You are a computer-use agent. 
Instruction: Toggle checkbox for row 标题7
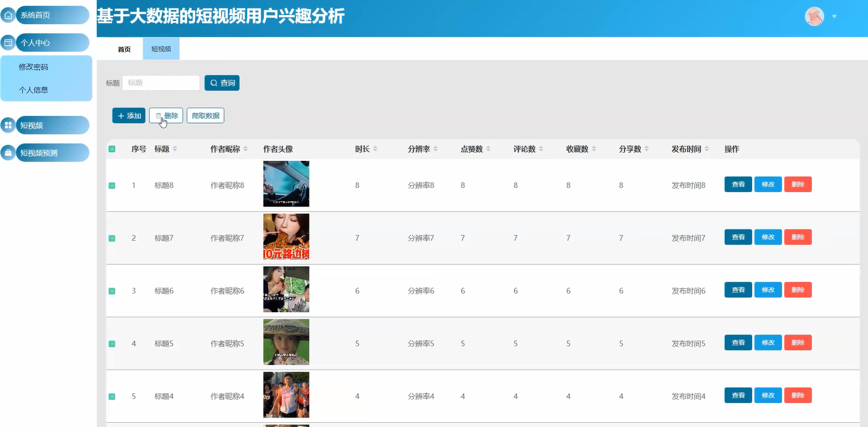click(x=112, y=238)
